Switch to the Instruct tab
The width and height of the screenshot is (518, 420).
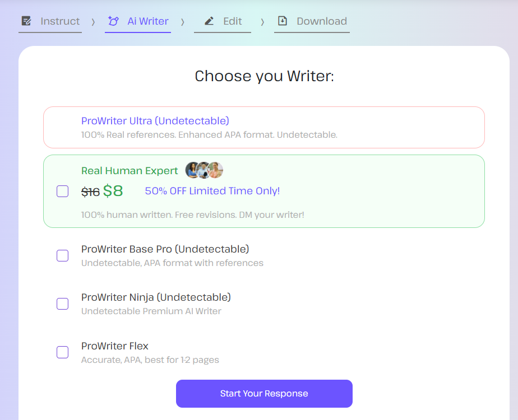point(59,21)
